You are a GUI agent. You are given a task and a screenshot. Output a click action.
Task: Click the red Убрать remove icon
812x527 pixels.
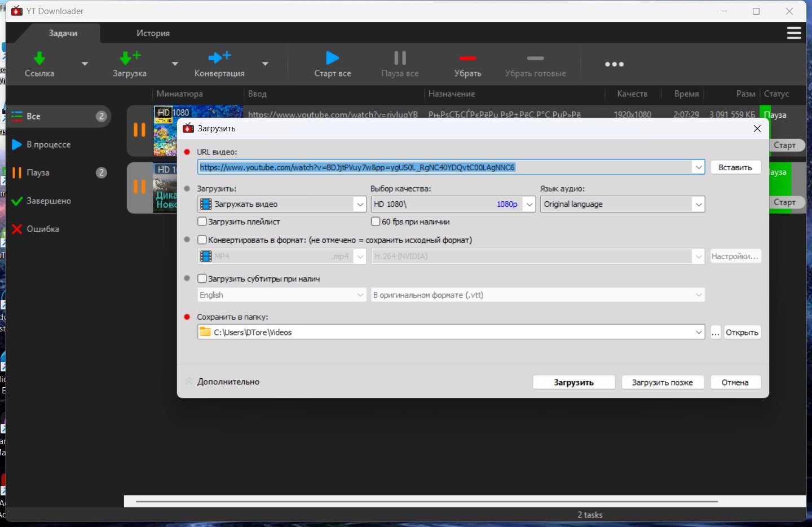[467, 58]
